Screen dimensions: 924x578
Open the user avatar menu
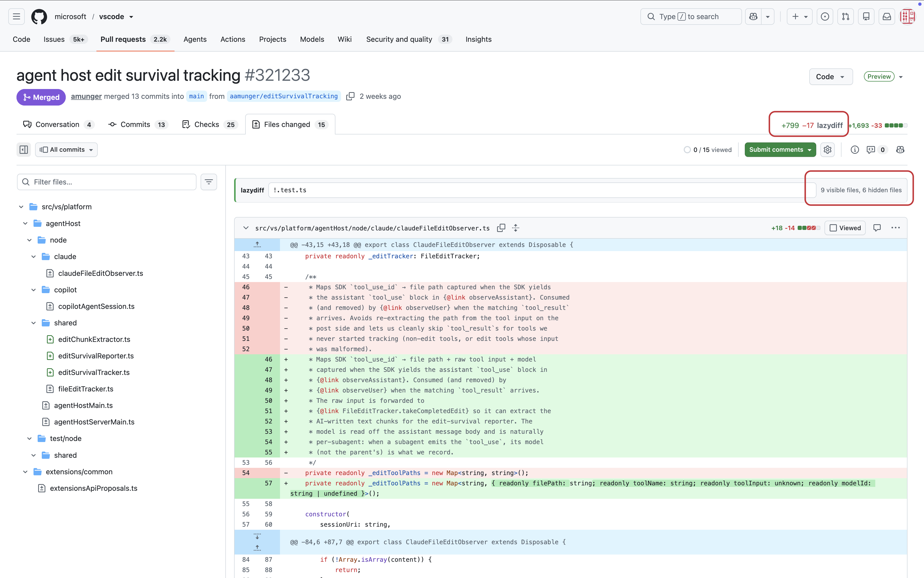tap(907, 17)
